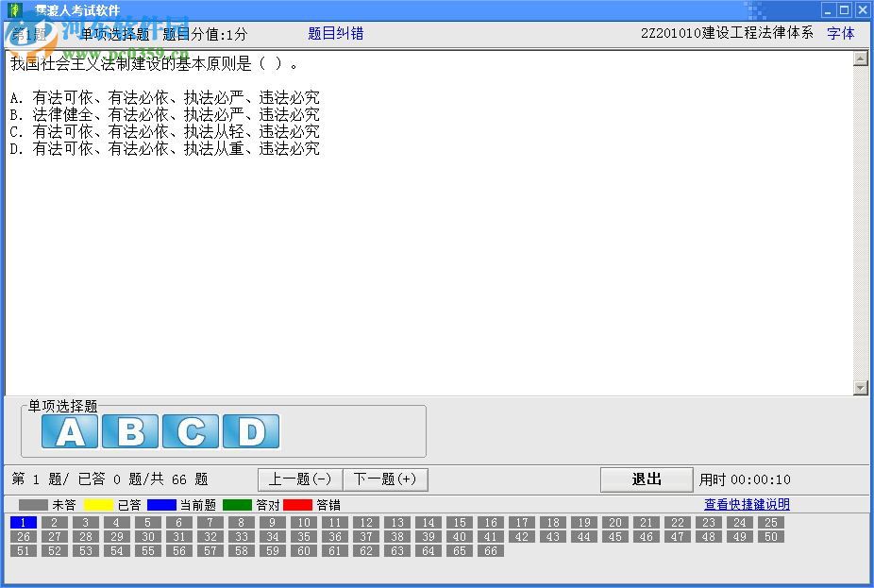Image resolution: width=874 pixels, height=588 pixels.
Task: Jump to question 26 in the grid
Action: click(x=24, y=536)
